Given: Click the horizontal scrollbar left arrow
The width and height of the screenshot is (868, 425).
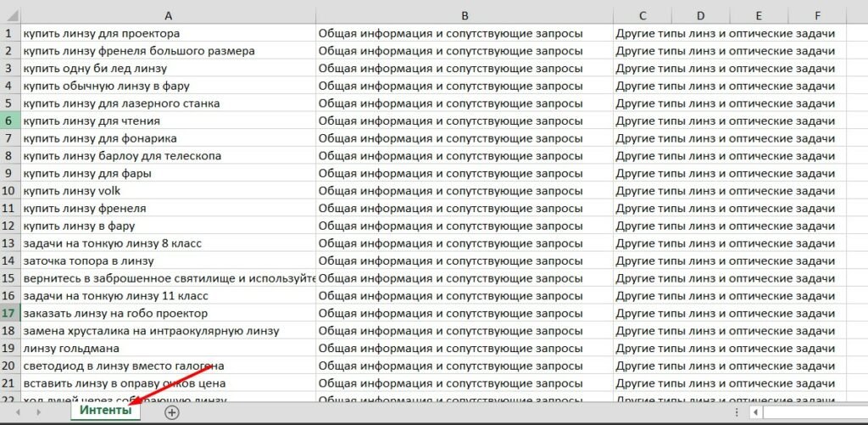Looking at the screenshot, I should click(x=755, y=412).
